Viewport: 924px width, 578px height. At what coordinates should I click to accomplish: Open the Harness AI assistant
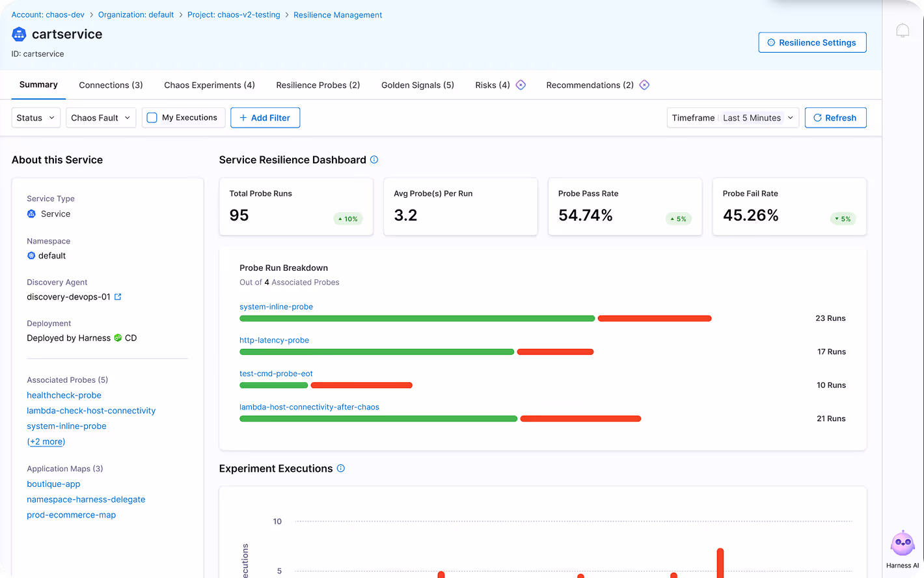tap(903, 549)
